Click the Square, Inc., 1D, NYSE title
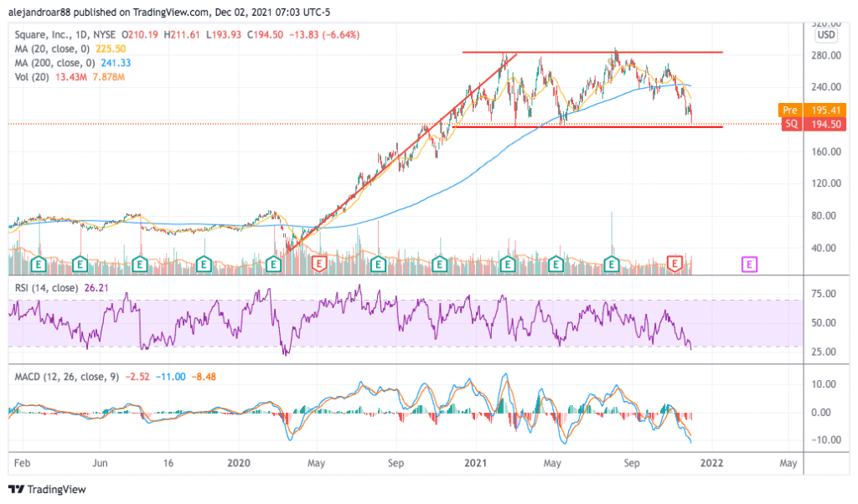Viewport: 858px width, 504px height. coord(65,34)
